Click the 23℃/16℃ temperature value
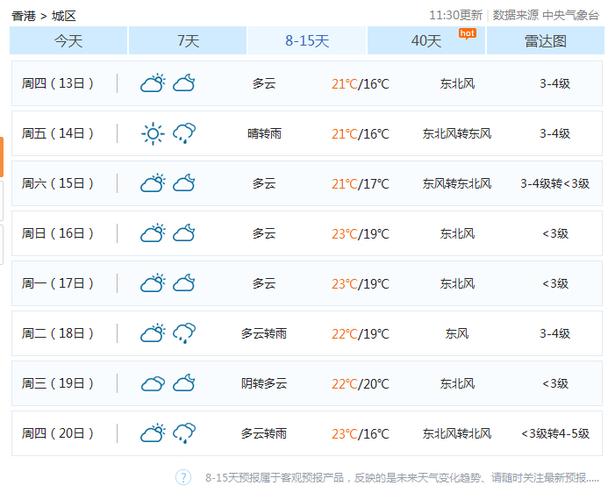The height and width of the screenshot is (500, 615). click(360, 434)
